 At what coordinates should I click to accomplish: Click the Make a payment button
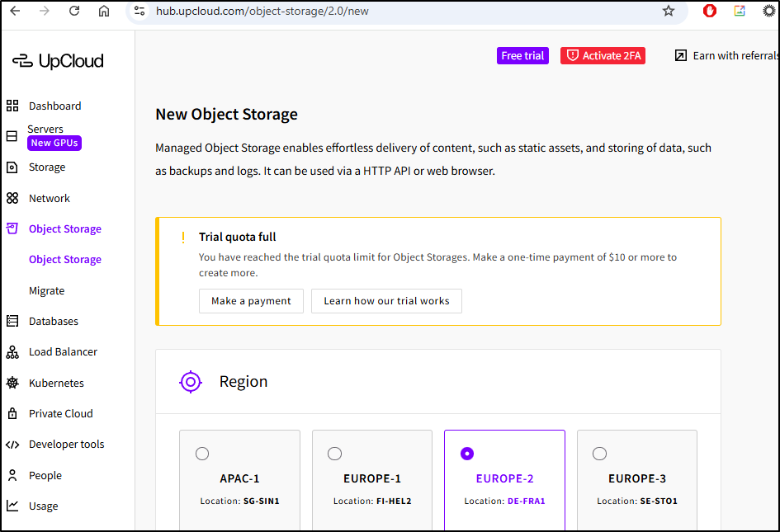[x=251, y=301]
